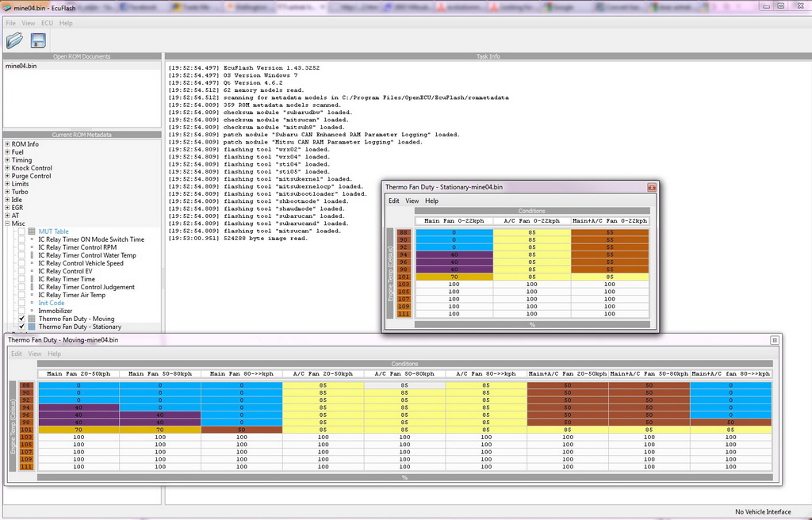Open the Edit menu of the Stationary table window

tap(393, 201)
